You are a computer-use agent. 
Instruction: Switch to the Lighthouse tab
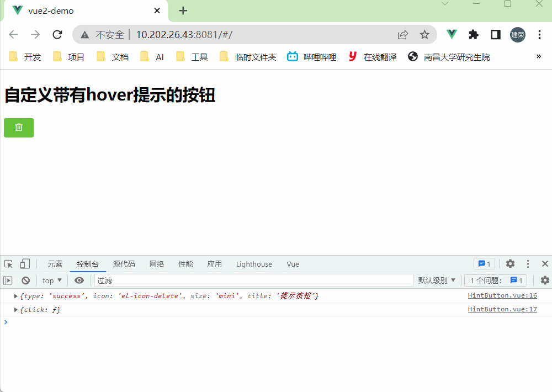tap(254, 264)
